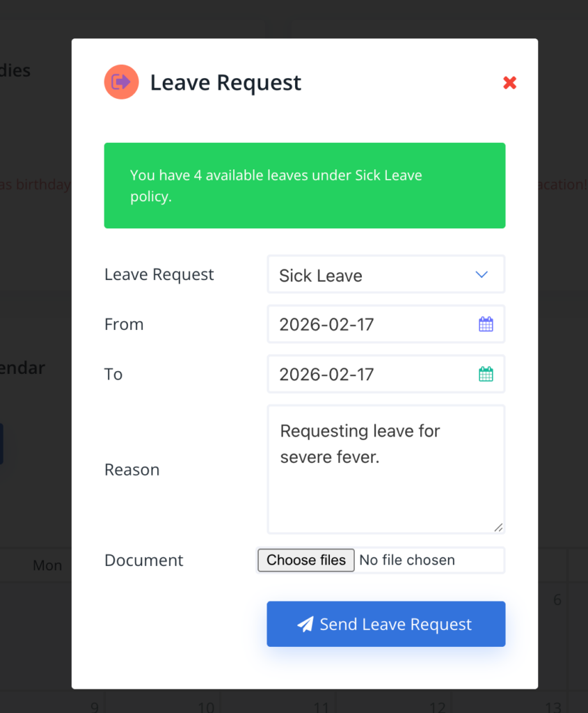Focus the From date input field
This screenshot has height=713, width=588.
click(x=369, y=324)
